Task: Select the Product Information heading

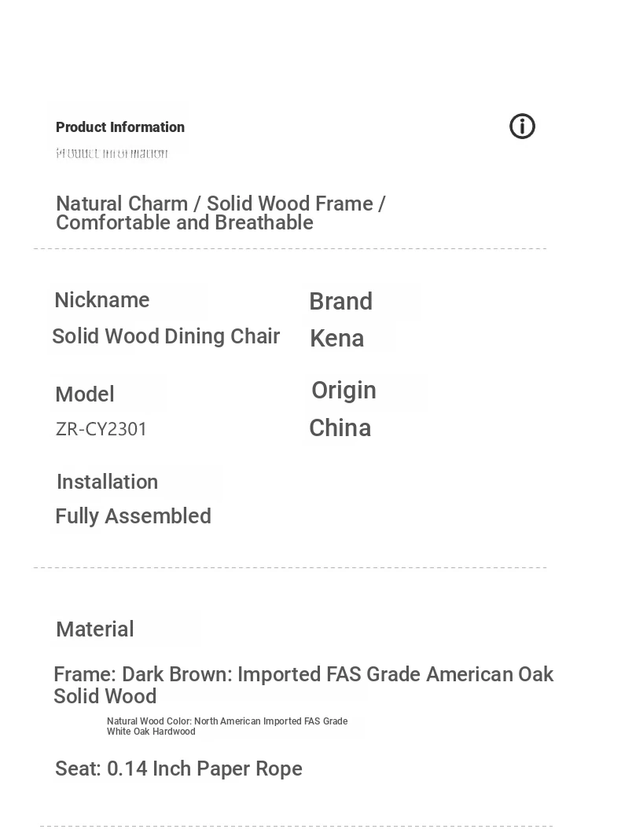Action: pyautogui.click(x=120, y=127)
